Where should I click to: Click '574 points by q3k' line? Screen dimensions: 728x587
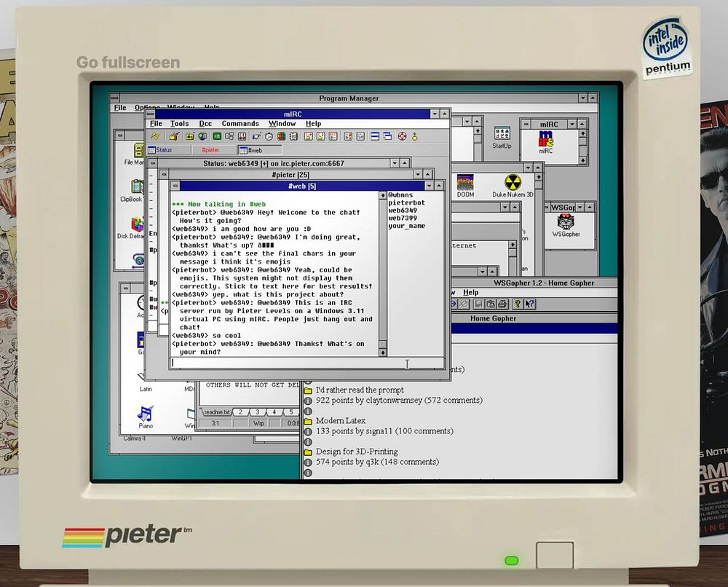[x=377, y=462]
